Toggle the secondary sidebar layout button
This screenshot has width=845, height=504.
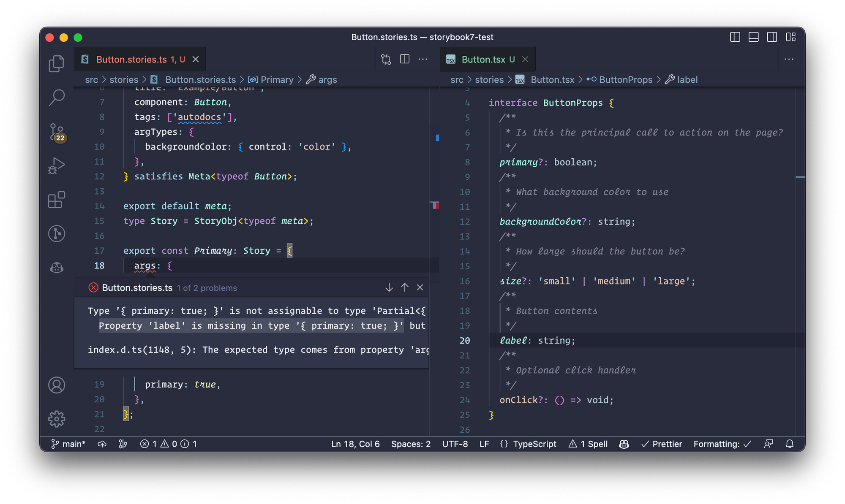[772, 37]
